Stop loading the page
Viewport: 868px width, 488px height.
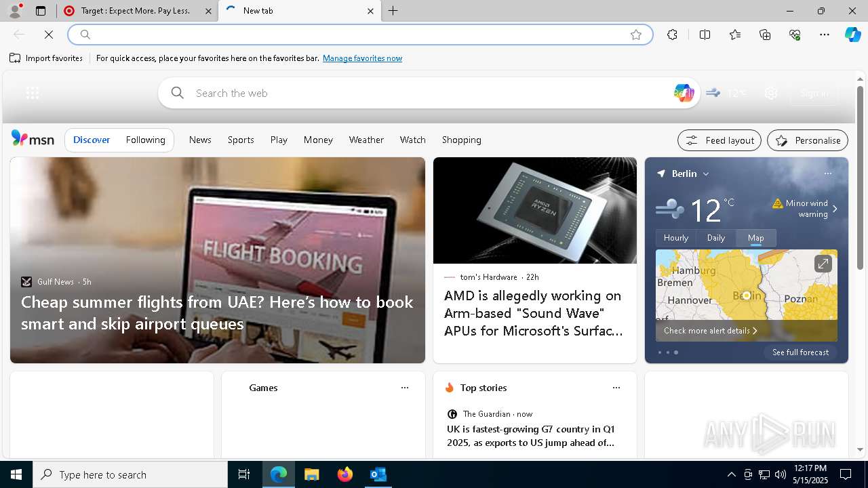tap(49, 35)
